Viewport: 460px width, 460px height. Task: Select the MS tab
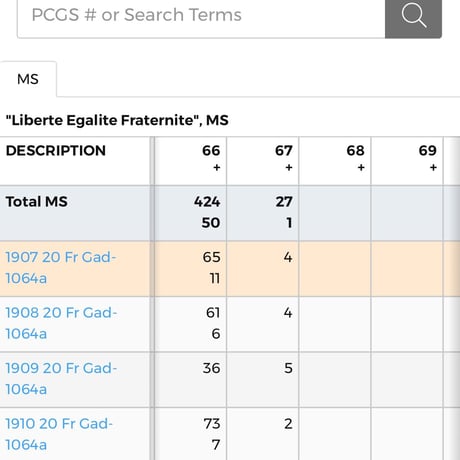point(28,79)
